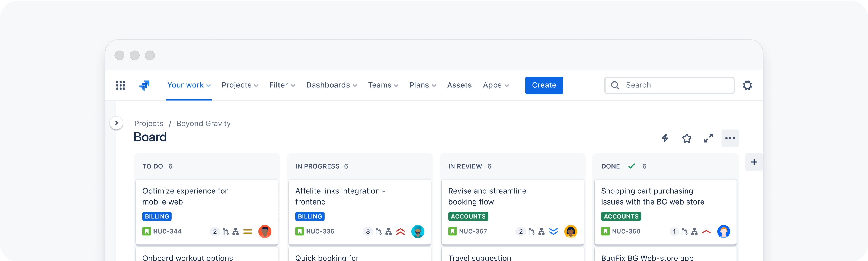The width and height of the screenshot is (868, 261).
Task: Click highest priority icon on NUC-335
Action: pyautogui.click(x=400, y=232)
